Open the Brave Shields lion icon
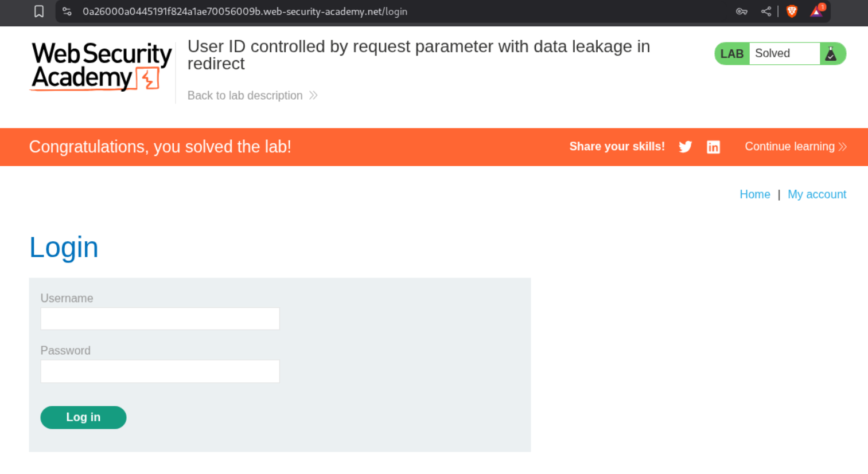 tap(792, 11)
